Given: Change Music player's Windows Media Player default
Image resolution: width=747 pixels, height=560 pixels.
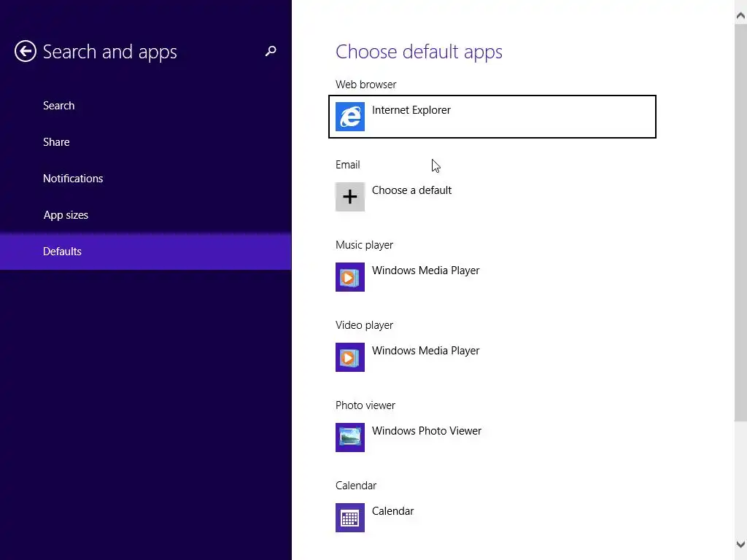Looking at the screenshot, I should click(492, 277).
